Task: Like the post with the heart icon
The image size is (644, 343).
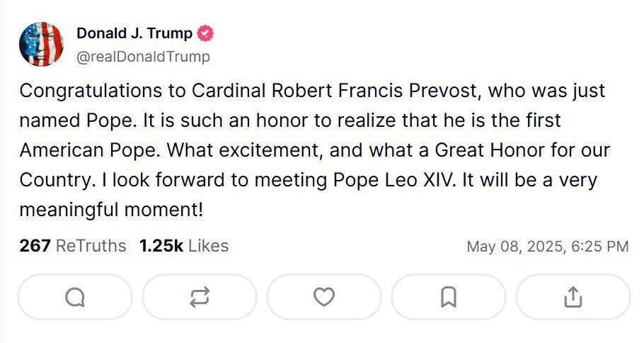Action: 324,297
